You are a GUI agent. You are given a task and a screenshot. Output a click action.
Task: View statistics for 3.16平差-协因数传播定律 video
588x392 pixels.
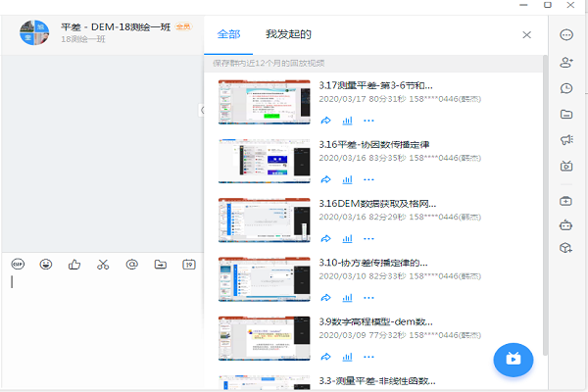[x=347, y=179]
